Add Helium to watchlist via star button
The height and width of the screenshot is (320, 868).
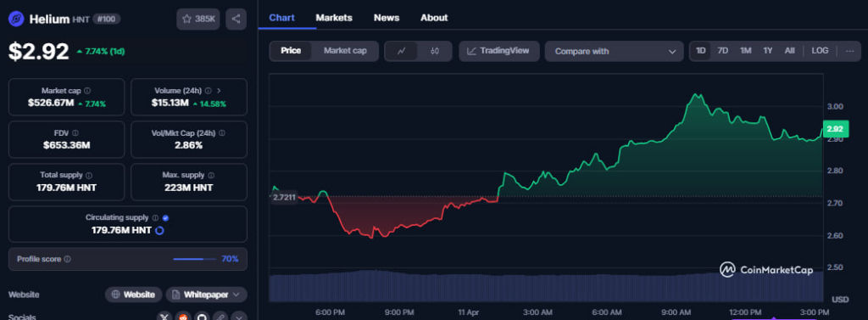tap(198, 19)
